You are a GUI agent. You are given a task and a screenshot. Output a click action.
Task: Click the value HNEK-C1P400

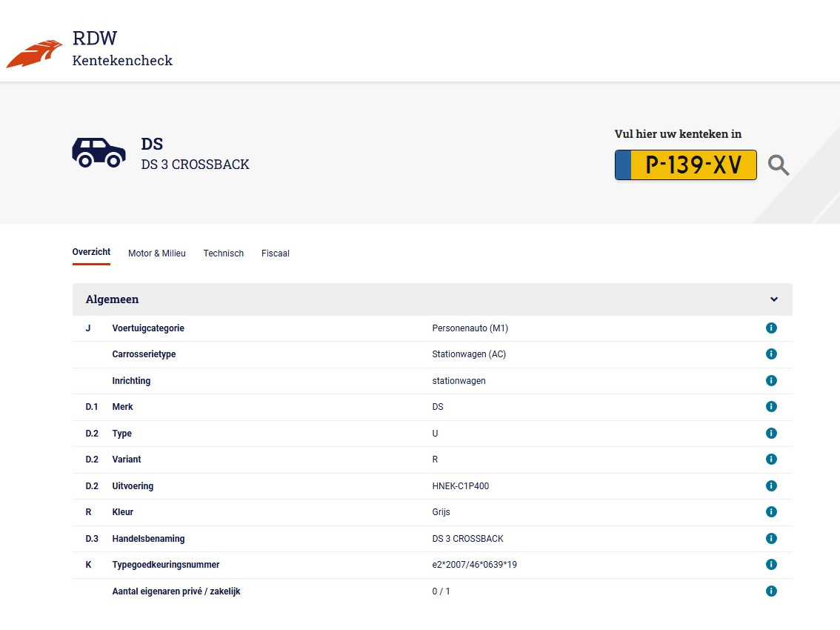pos(460,485)
